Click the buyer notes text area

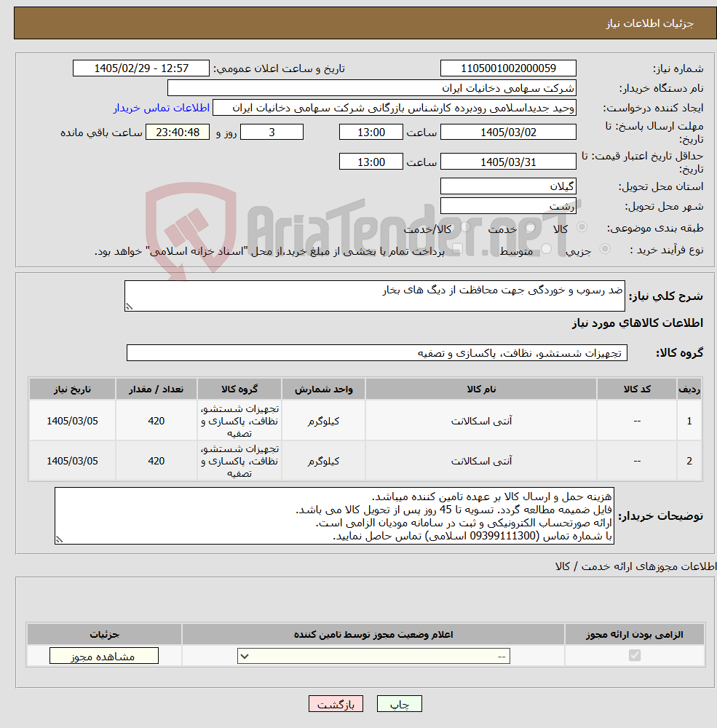334,516
